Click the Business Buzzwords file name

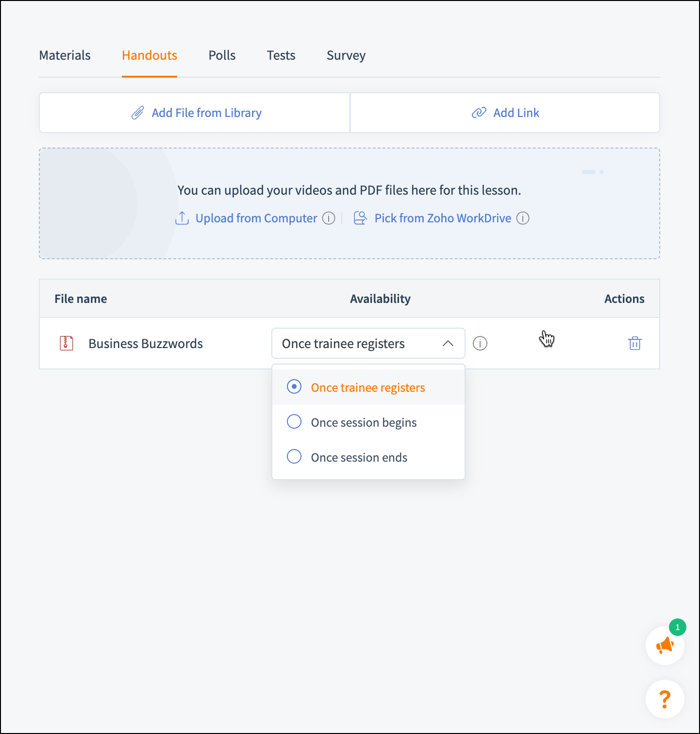[146, 344]
